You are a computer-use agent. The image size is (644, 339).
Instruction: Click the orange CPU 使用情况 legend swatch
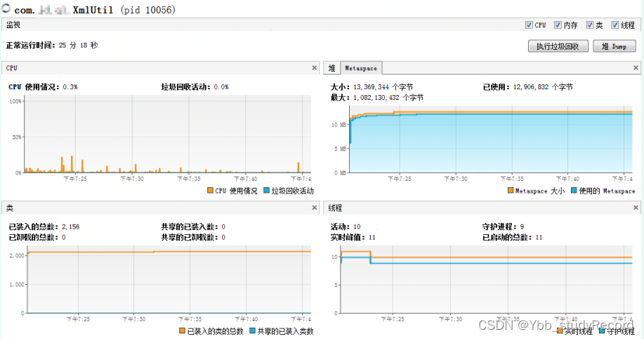pyautogui.click(x=210, y=191)
